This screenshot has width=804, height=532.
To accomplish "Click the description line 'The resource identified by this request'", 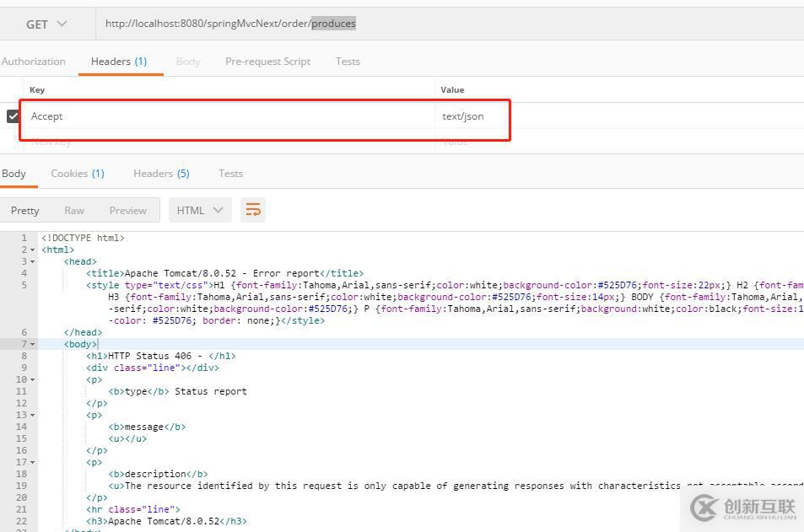I will tap(456, 486).
